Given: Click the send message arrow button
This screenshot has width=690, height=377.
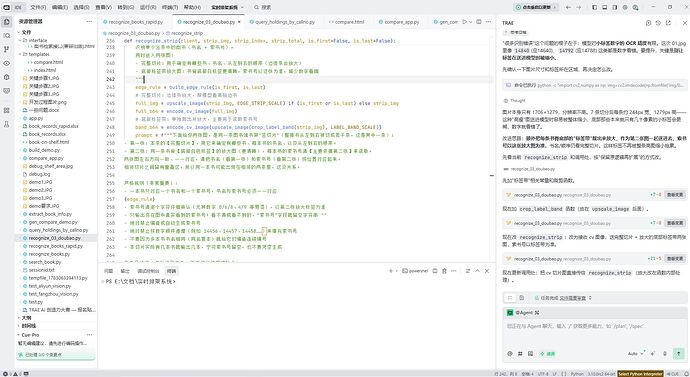Looking at the screenshot, I should (x=679, y=353).
